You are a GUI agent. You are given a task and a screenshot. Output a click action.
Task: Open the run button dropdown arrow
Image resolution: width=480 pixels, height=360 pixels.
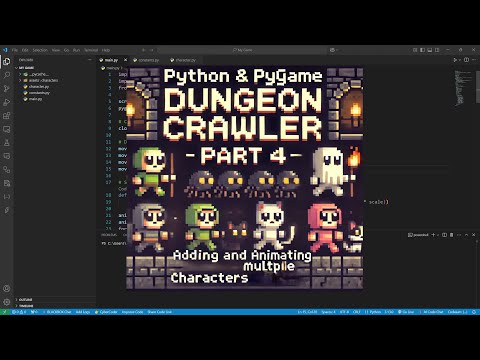tap(460, 60)
